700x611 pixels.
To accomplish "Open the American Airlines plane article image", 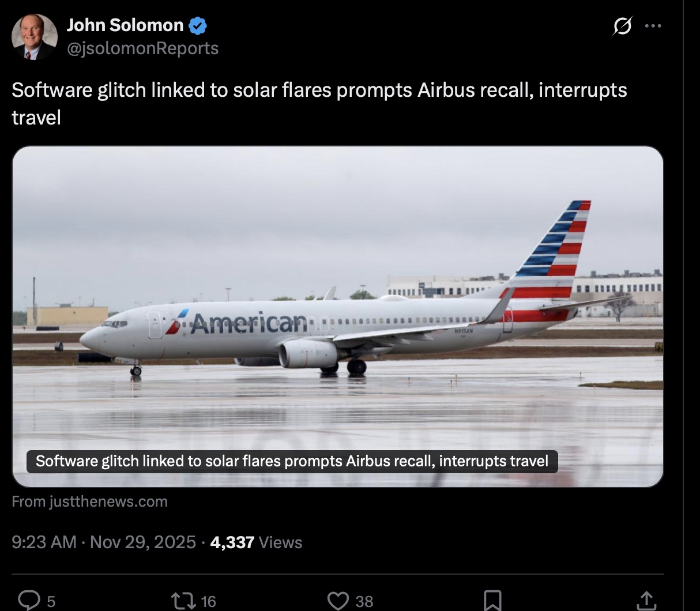I will click(337, 288).
